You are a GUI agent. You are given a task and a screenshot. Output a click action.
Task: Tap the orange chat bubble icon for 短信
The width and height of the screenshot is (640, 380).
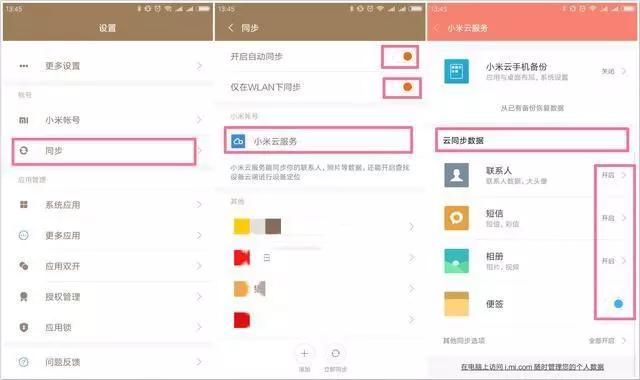[456, 218]
